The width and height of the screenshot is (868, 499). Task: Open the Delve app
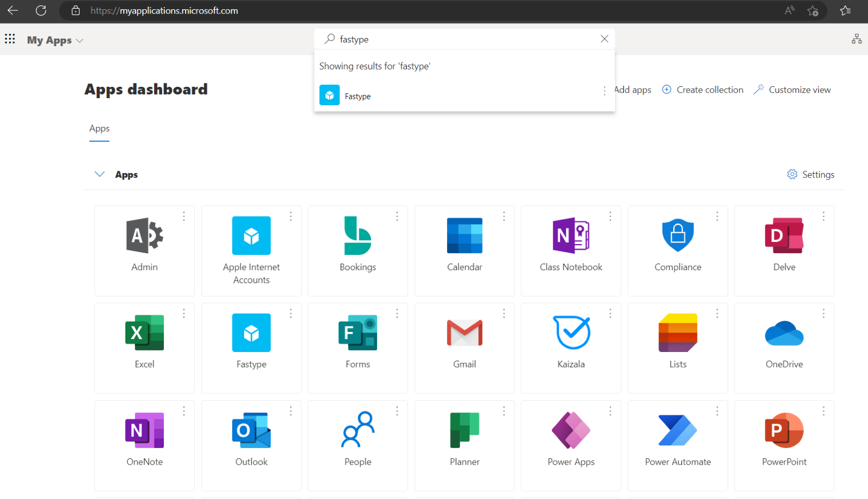(784, 251)
